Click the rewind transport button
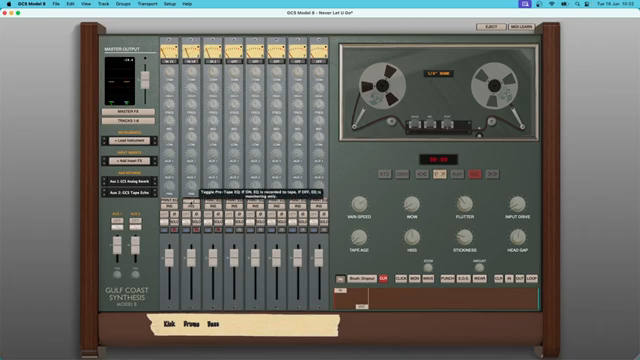 click(422, 174)
